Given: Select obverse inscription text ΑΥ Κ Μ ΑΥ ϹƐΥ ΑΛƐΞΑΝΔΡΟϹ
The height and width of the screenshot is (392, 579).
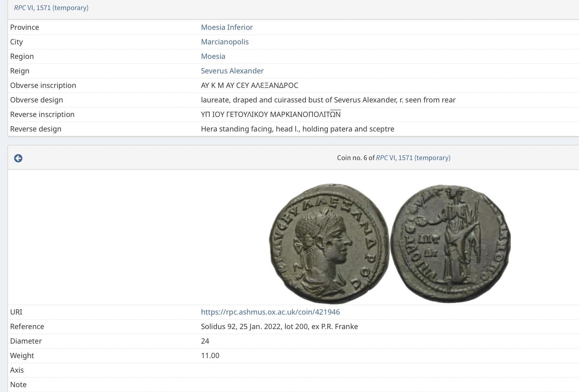Looking at the screenshot, I should [x=250, y=85].
